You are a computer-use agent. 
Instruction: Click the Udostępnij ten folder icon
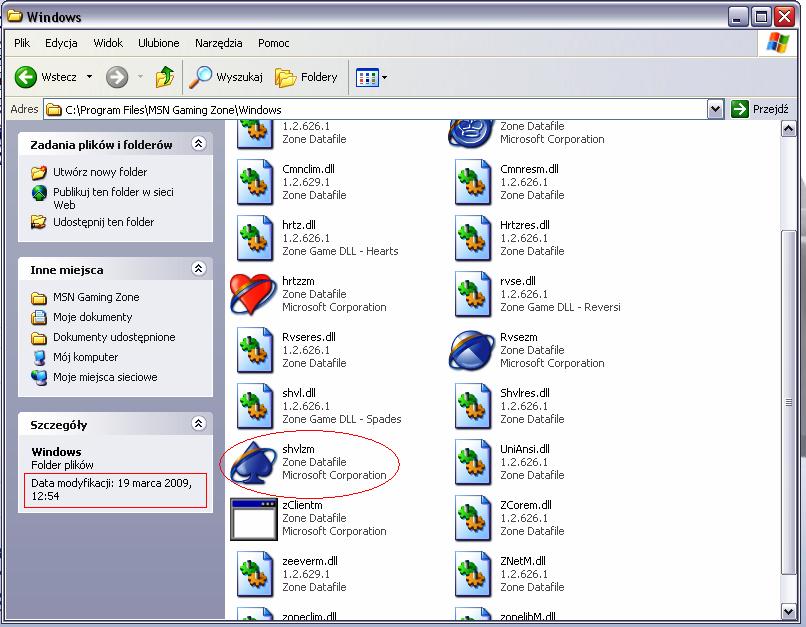click(x=39, y=222)
